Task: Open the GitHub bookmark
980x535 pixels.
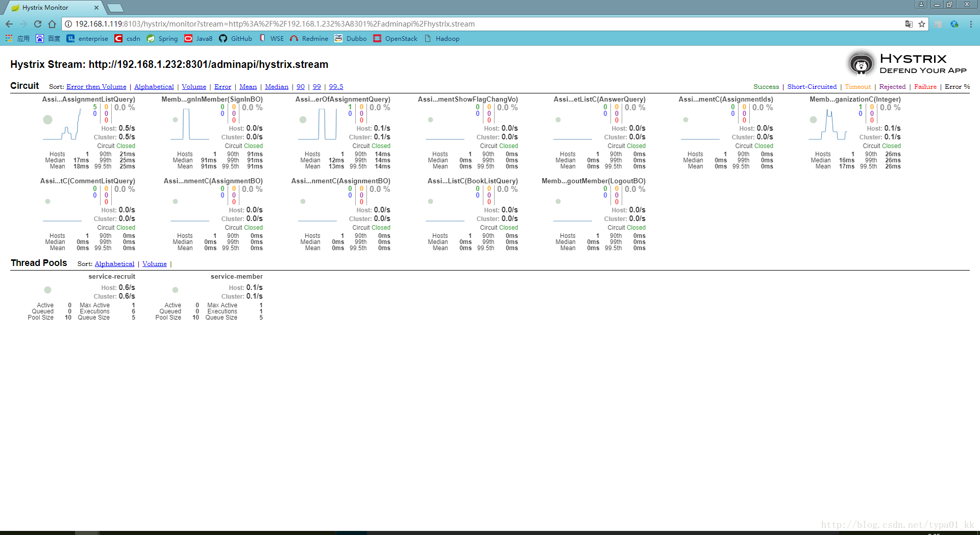Action: point(235,38)
